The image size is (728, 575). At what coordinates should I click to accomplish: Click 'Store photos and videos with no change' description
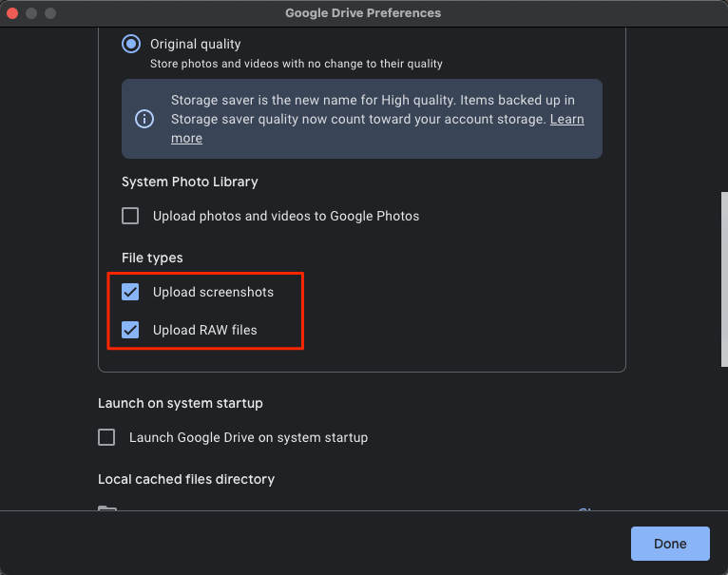coord(297,64)
